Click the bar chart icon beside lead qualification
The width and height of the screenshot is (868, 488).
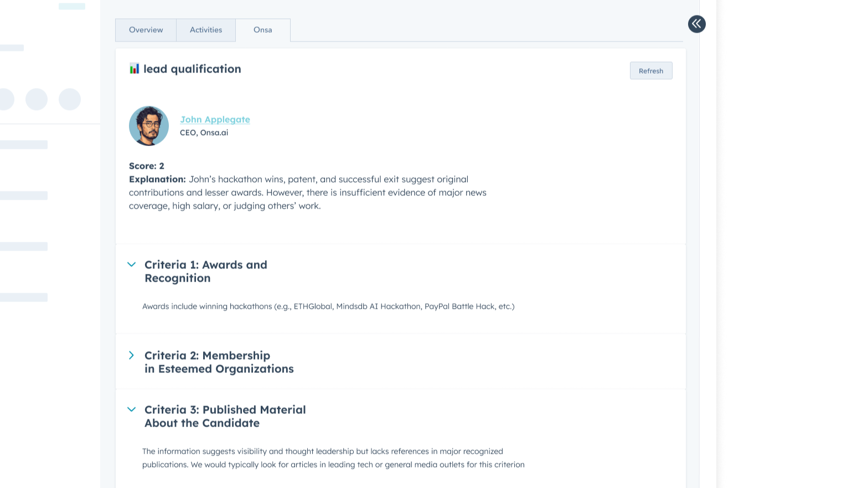pos(134,69)
